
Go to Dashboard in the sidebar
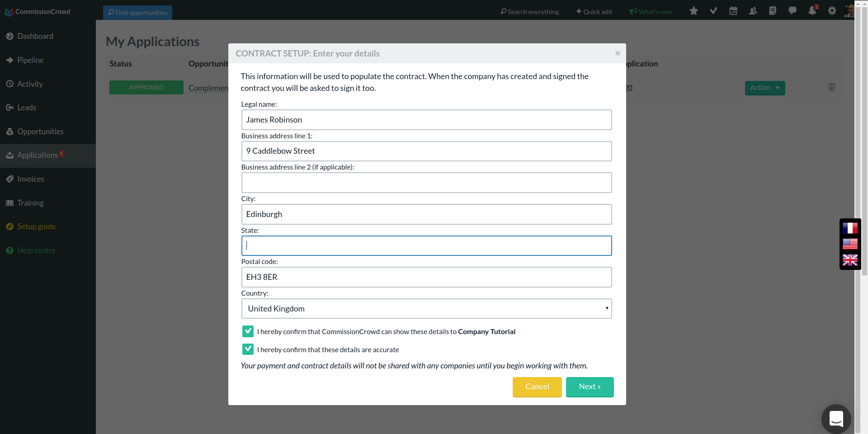(x=35, y=36)
